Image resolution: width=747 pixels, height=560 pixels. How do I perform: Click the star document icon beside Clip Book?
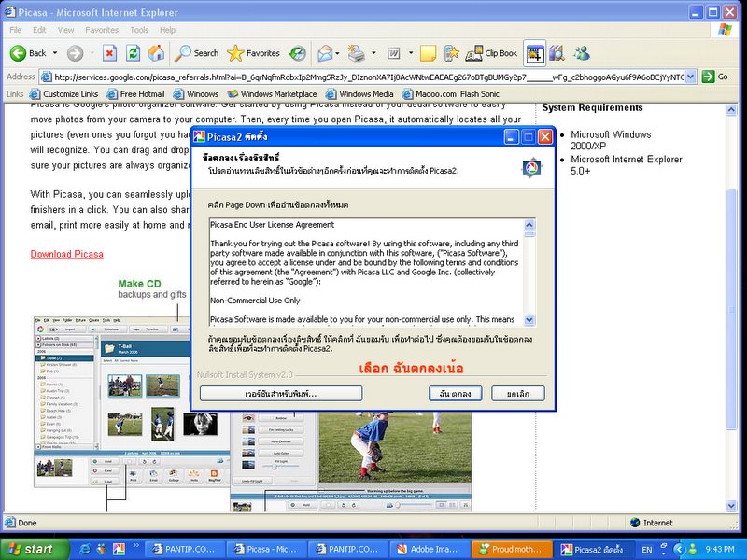(x=451, y=53)
